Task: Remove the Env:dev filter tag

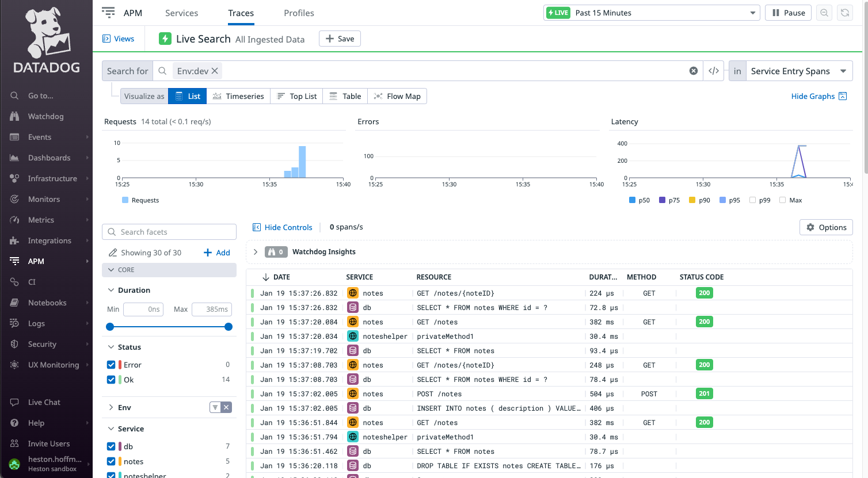Action: click(215, 71)
